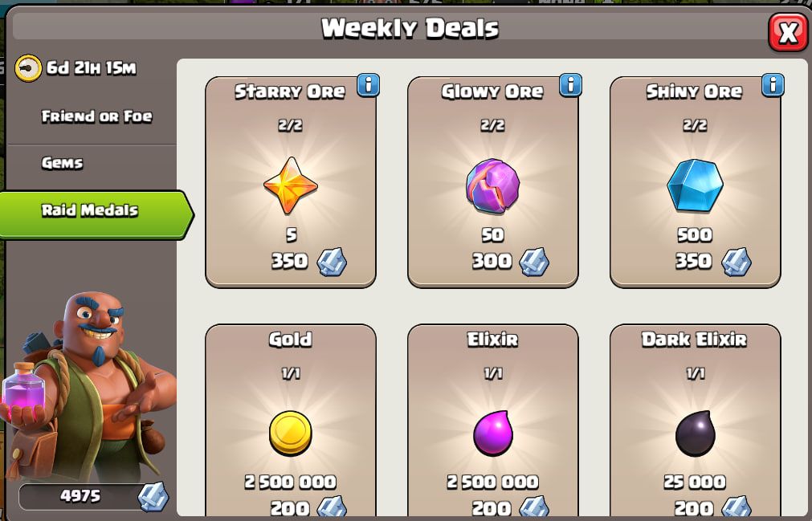Buy 2 500 000 Gold for 200 medals

(291, 421)
